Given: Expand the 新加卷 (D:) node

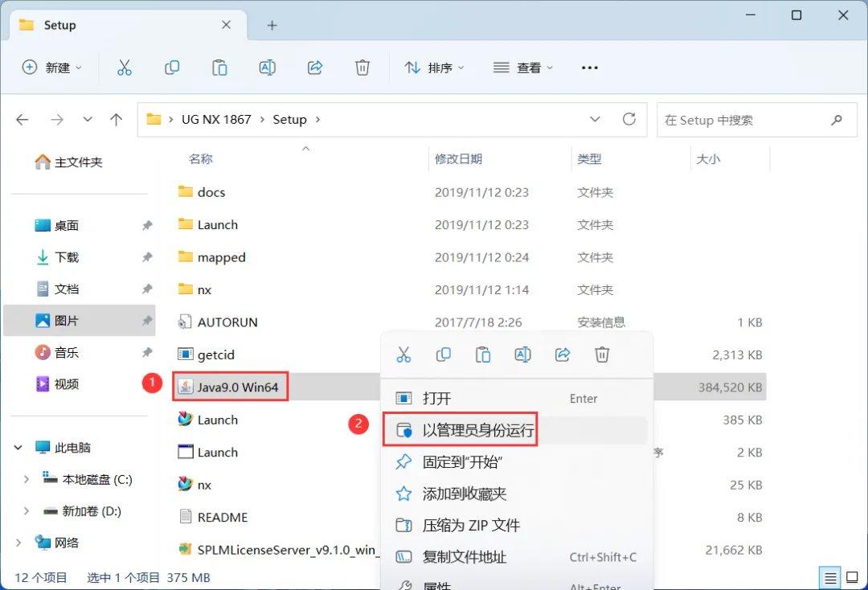Looking at the screenshot, I should 26,511.
